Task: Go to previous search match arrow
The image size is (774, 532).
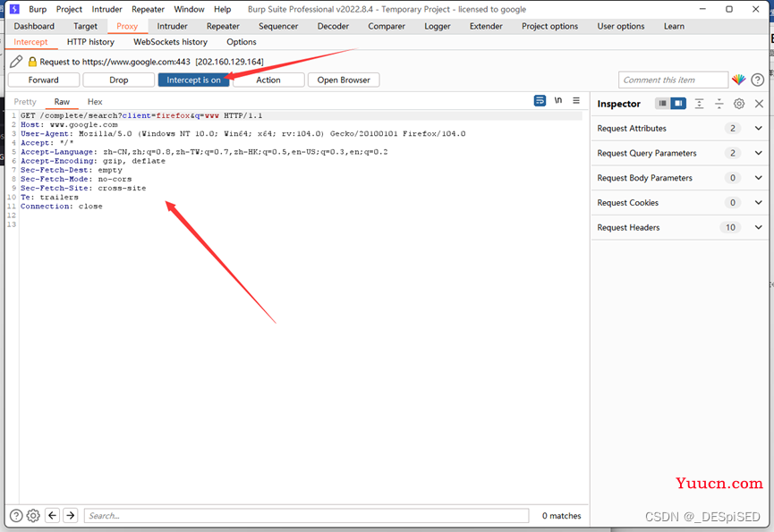Action: (52, 515)
